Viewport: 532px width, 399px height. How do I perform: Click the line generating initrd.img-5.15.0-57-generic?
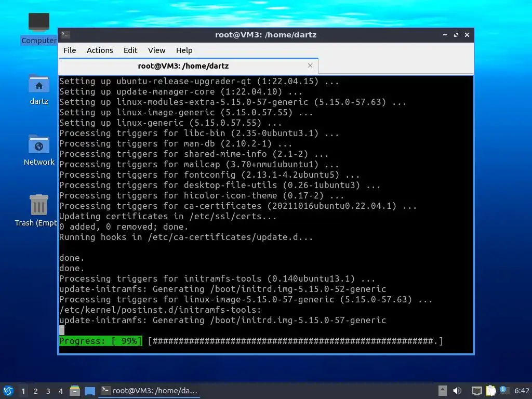pos(222,320)
